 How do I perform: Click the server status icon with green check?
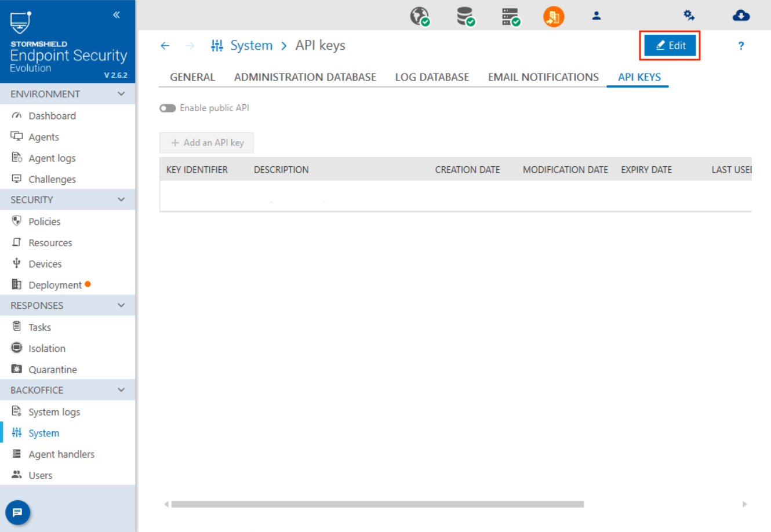(x=510, y=17)
